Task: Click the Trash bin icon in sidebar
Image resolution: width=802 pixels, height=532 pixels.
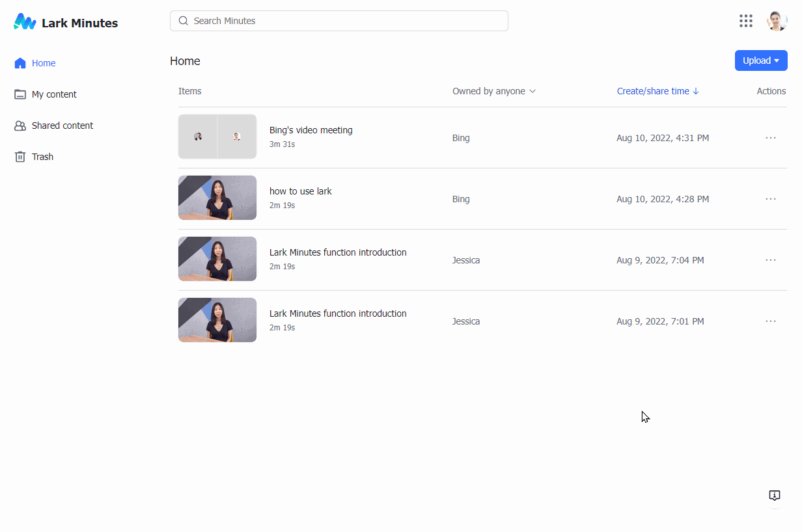Action: [20, 157]
